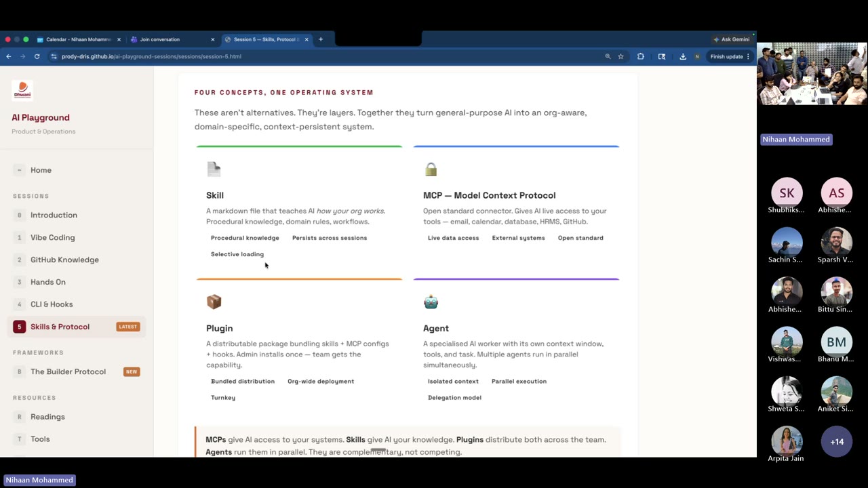Viewport: 868px width, 488px height.
Task: Click the Skill markdown document icon
Action: (214, 169)
